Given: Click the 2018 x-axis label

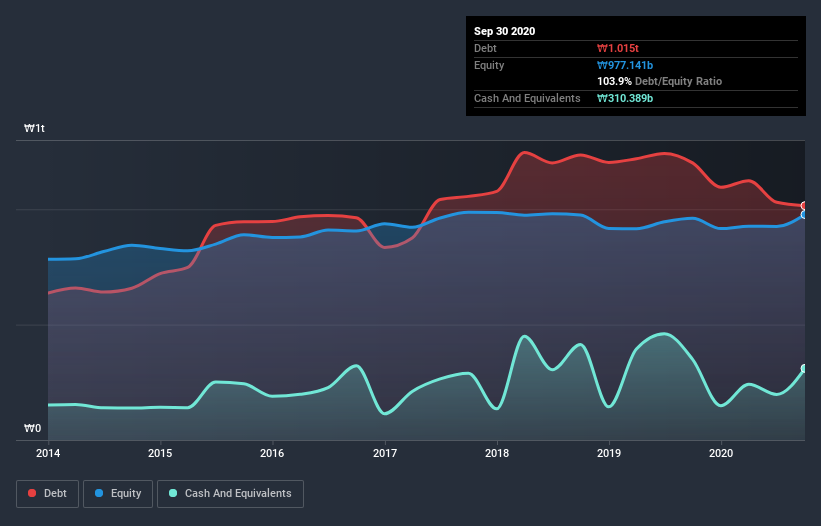Looking at the screenshot, I should click(497, 453).
